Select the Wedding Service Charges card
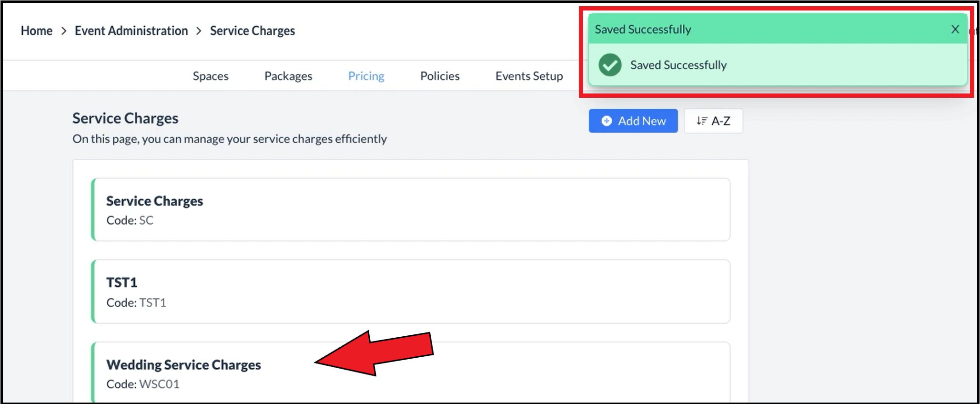 [x=411, y=373]
